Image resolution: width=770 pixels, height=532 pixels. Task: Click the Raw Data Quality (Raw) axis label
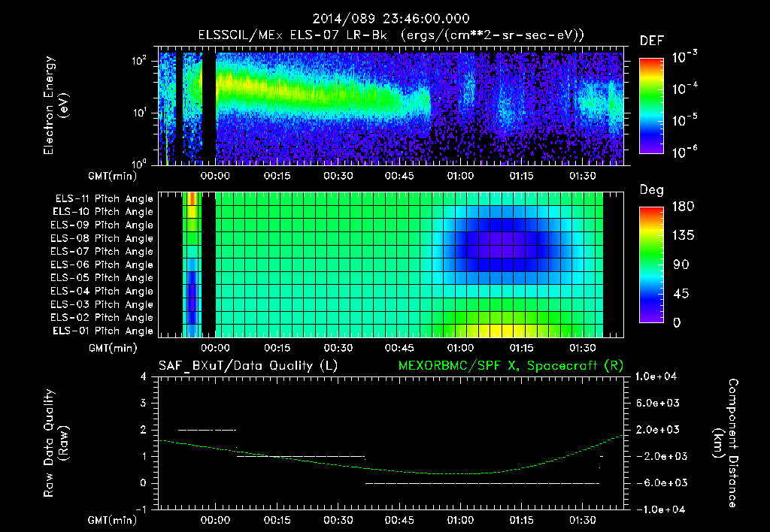[x=56, y=443]
